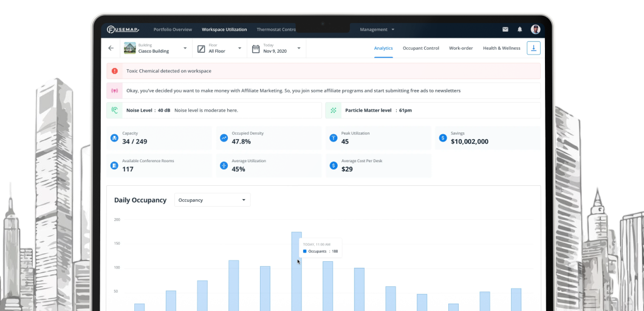
Task: Click the $10,002,000 savings value
Action: 470,142
